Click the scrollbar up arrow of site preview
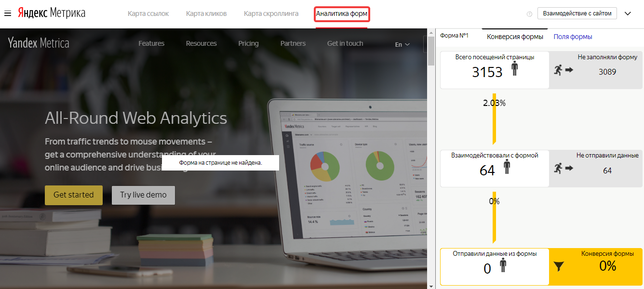Viewport: 644px width, 289px height. tap(431, 32)
